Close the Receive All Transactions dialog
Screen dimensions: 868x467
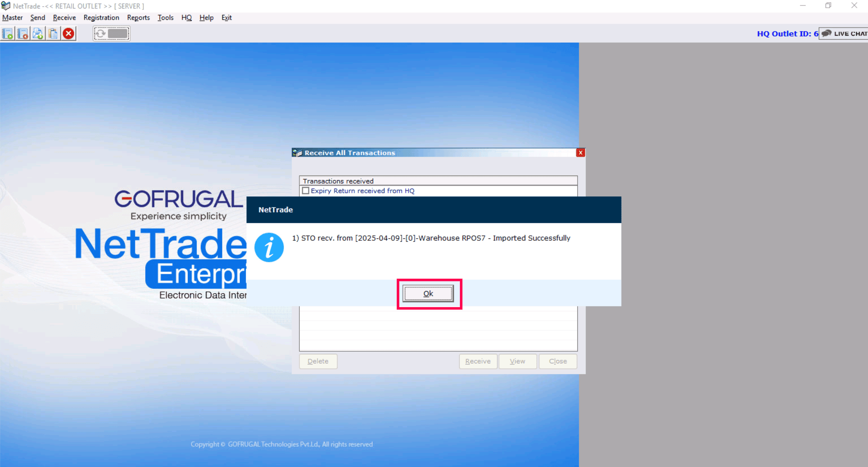[580, 152]
